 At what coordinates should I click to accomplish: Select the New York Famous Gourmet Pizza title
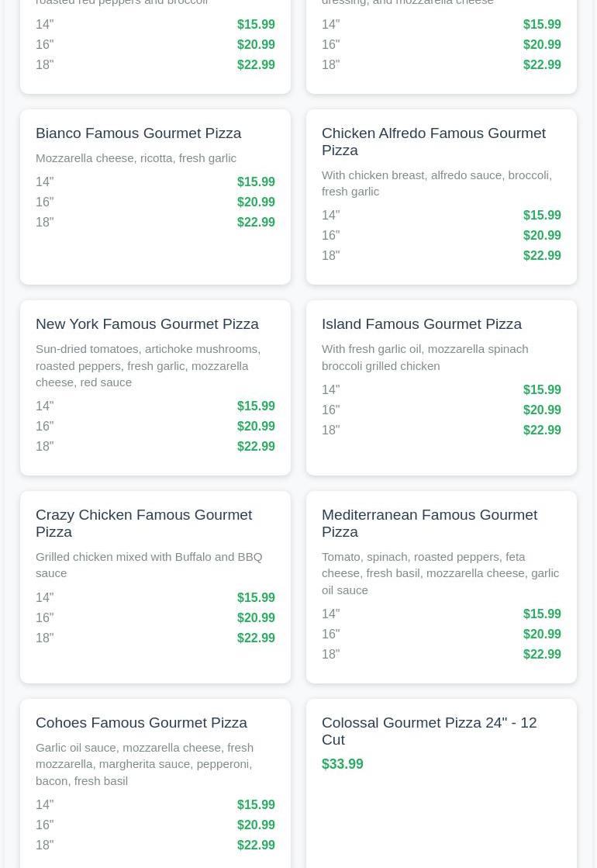point(147,324)
